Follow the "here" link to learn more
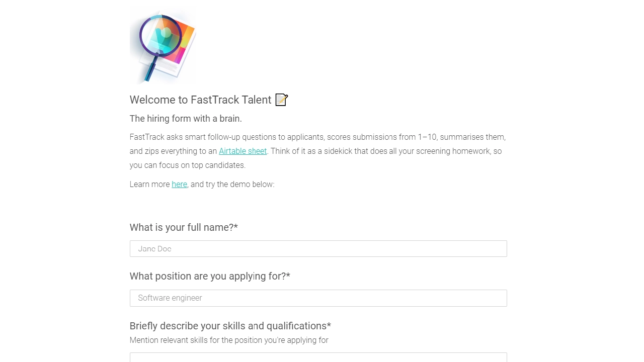The width and height of the screenshot is (644, 362). [x=179, y=184]
